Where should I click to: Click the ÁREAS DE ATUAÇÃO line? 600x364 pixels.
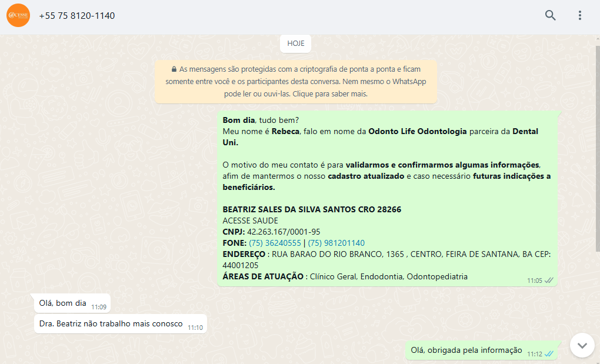point(345,276)
